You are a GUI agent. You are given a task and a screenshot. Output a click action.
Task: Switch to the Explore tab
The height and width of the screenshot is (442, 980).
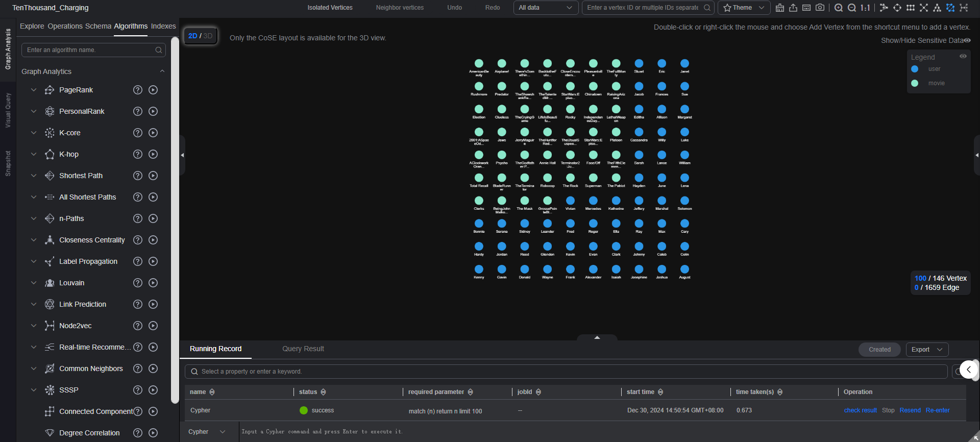(x=32, y=26)
